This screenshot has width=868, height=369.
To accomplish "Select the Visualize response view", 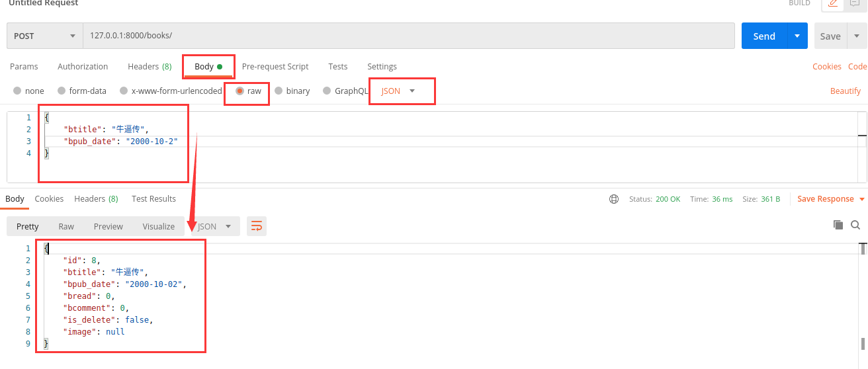I will (159, 226).
